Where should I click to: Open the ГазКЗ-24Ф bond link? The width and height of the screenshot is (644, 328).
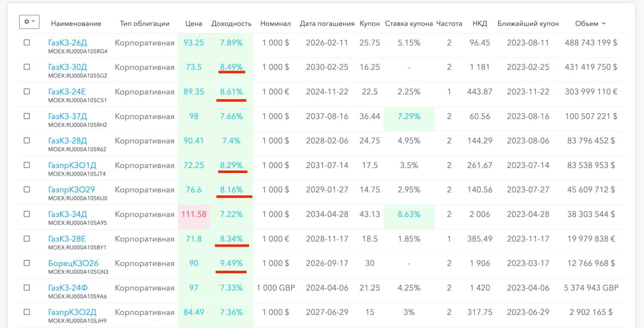tap(68, 288)
